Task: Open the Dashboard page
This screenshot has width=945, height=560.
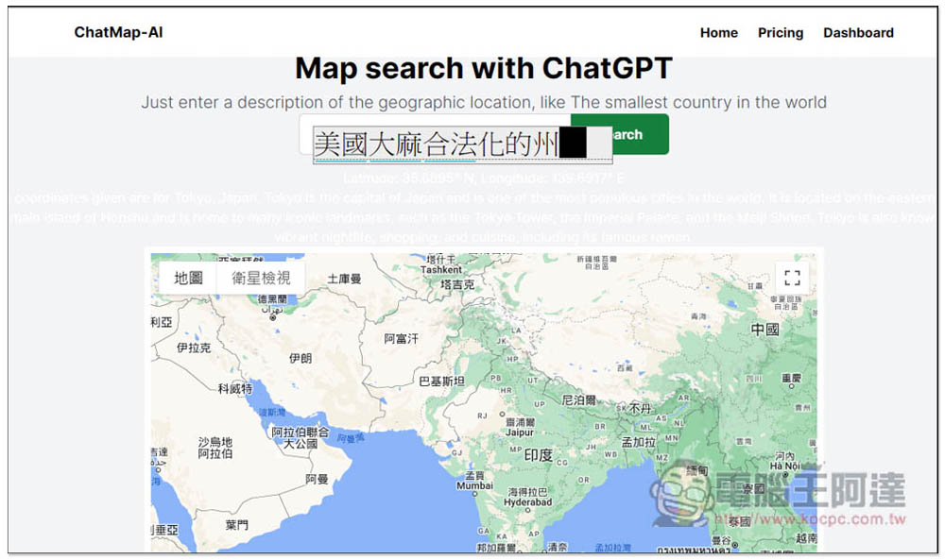Action: click(x=858, y=33)
